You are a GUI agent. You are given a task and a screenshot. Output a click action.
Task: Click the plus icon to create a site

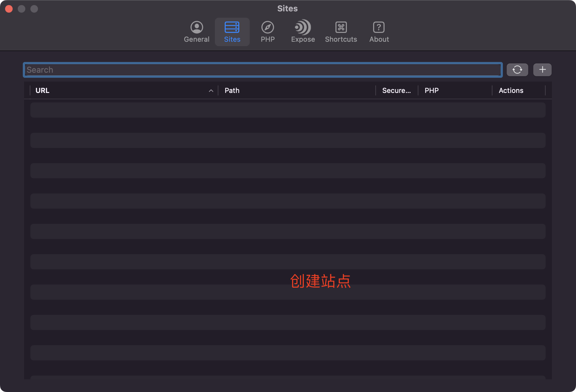pos(542,70)
